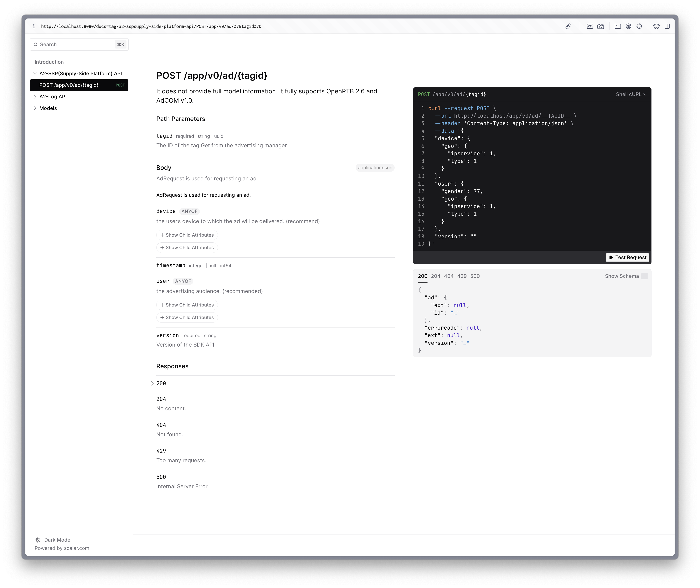Open the Shell cURL language dropdown

point(631,94)
